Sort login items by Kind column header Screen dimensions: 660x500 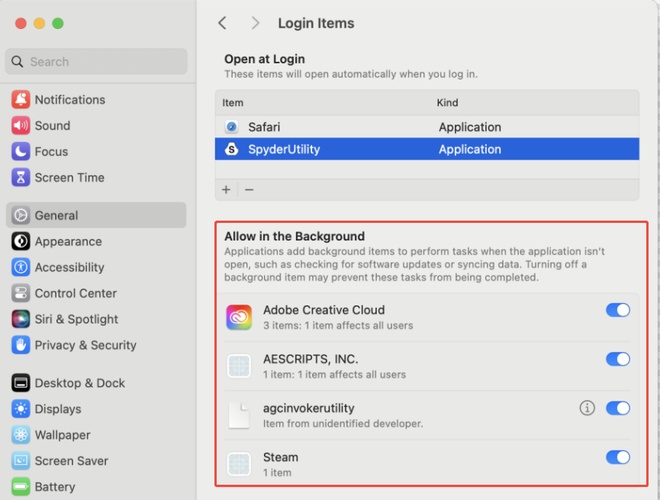coord(447,102)
